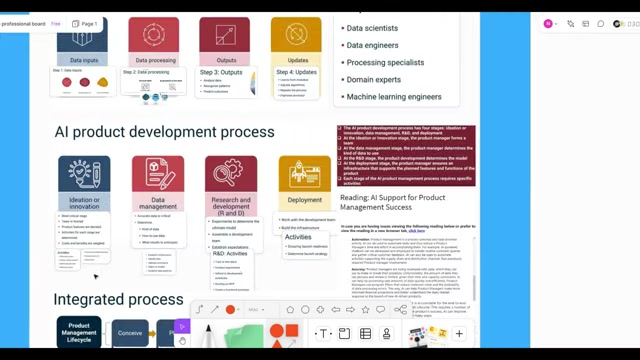Viewport: 640px width, 360px height.
Task: Open the comment bubble icon top right
Action: pos(600,24)
